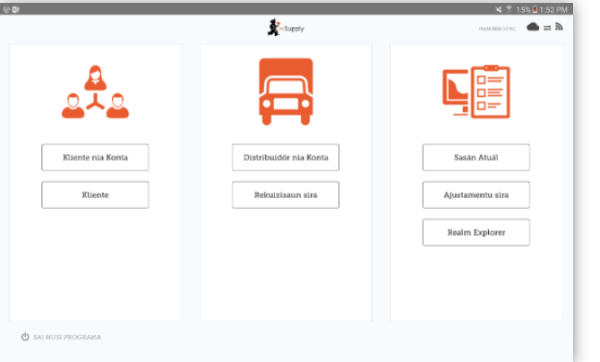600x362 pixels.
Task: Open the Kliente button
Action: (x=95, y=195)
